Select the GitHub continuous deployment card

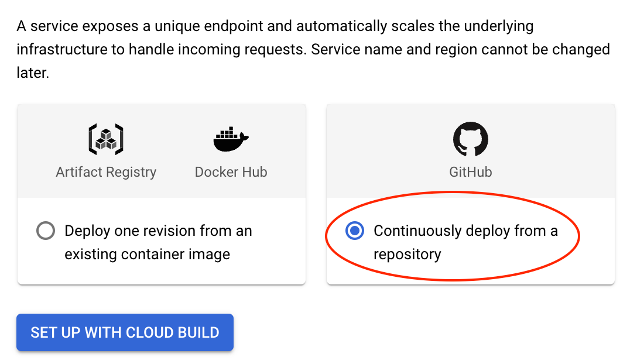coord(471,193)
